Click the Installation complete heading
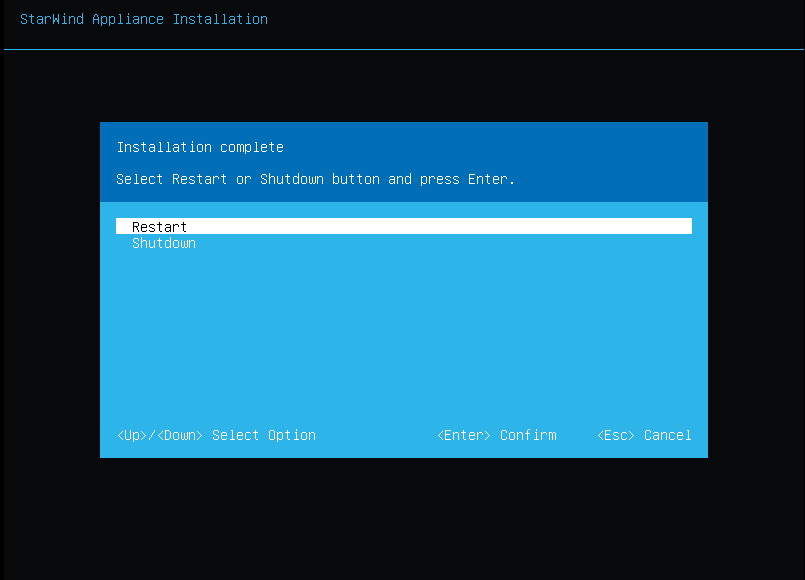Viewport: 805px width, 580px height. (200, 147)
